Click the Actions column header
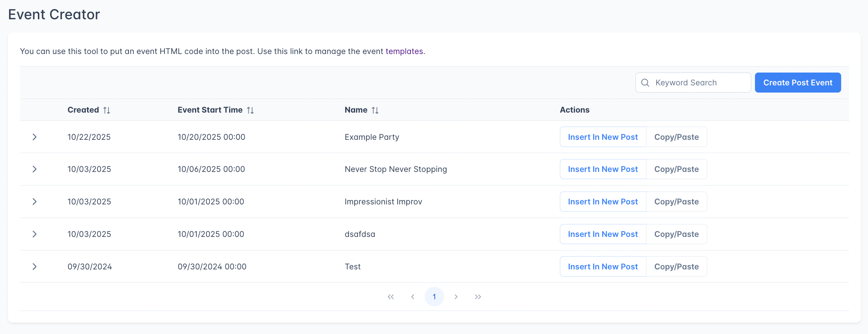The width and height of the screenshot is (868, 334). coord(575,110)
